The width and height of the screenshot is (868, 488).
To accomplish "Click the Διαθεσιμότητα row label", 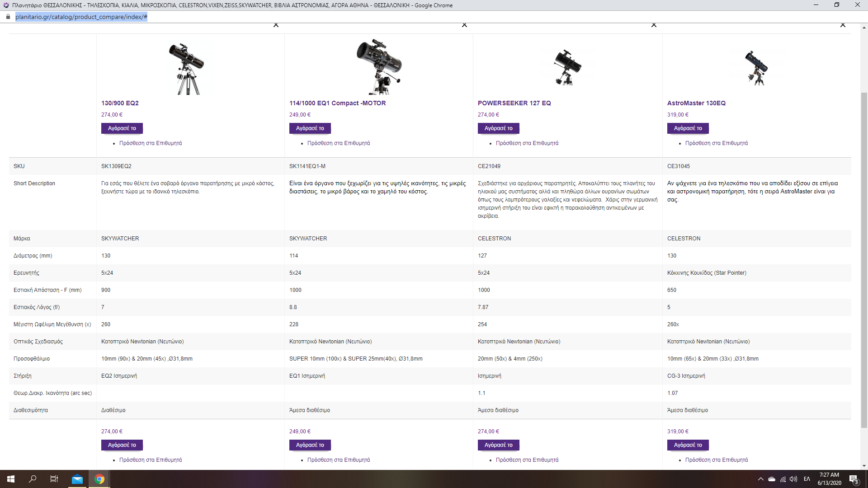I will (x=31, y=410).
